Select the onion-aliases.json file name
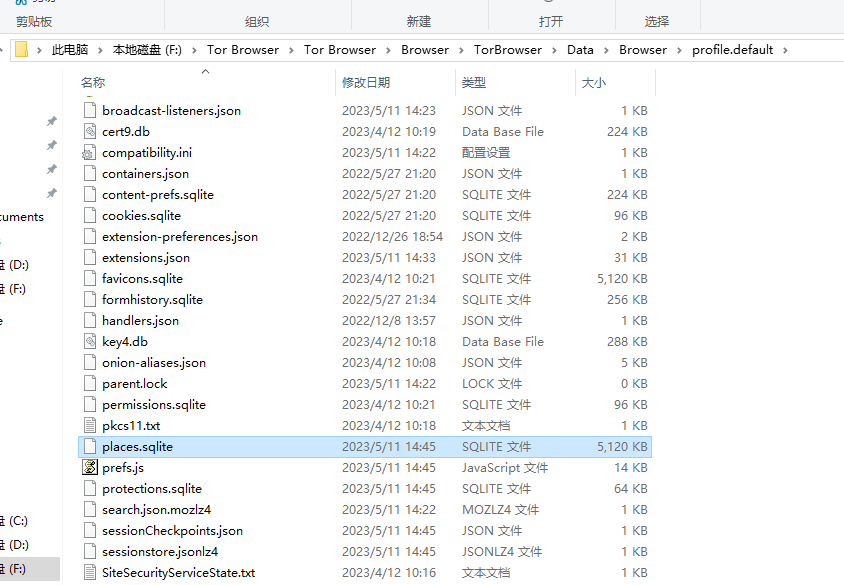Image resolution: width=844 pixels, height=585 pixels. (x=154, y=363)
